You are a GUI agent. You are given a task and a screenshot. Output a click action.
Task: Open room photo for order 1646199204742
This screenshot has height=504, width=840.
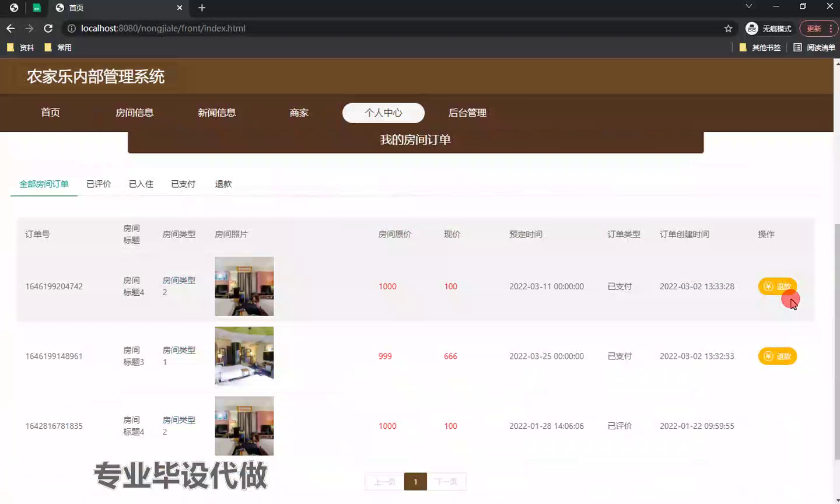(x=244, y=286)
